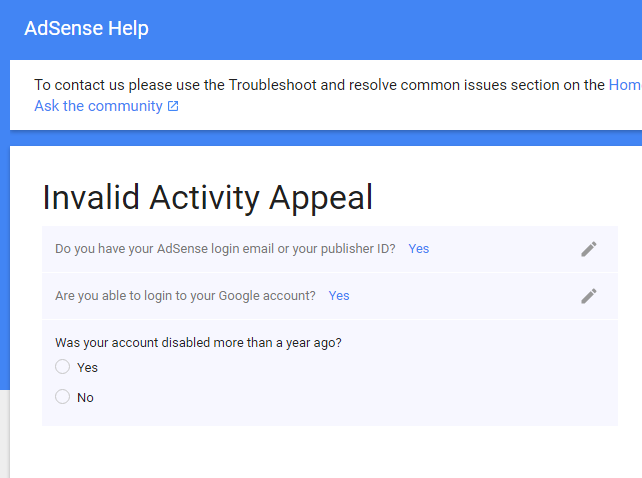Screen dimensions: 642x478
Task: Expand the AdSense login email or publisher ID question row
Action: click(x=330, y=249)
